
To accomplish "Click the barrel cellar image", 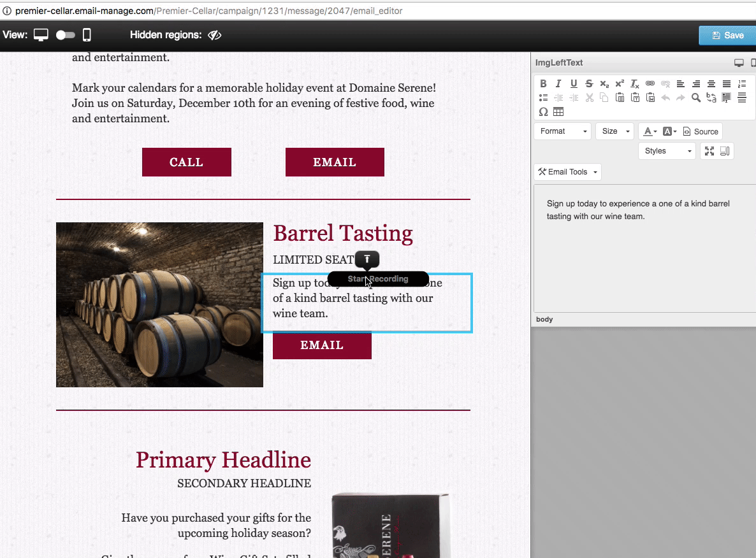I will click(159, 304).
